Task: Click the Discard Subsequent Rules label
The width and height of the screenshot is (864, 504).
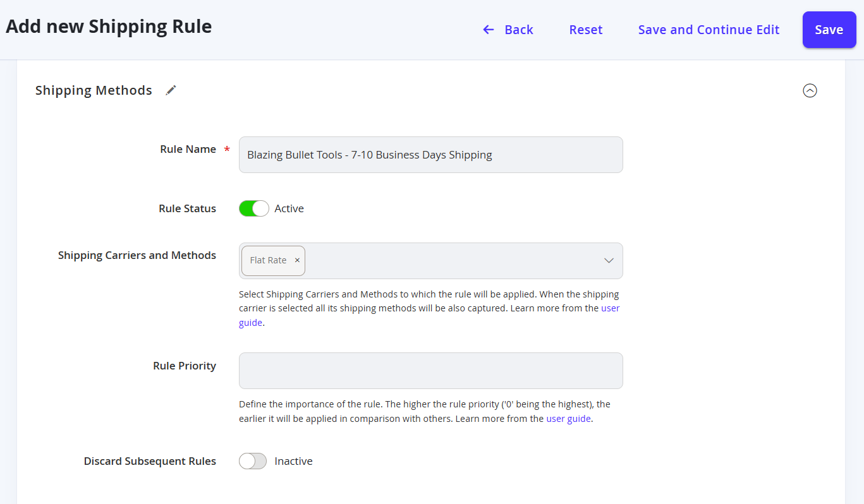Action: (x=150, y=461)
